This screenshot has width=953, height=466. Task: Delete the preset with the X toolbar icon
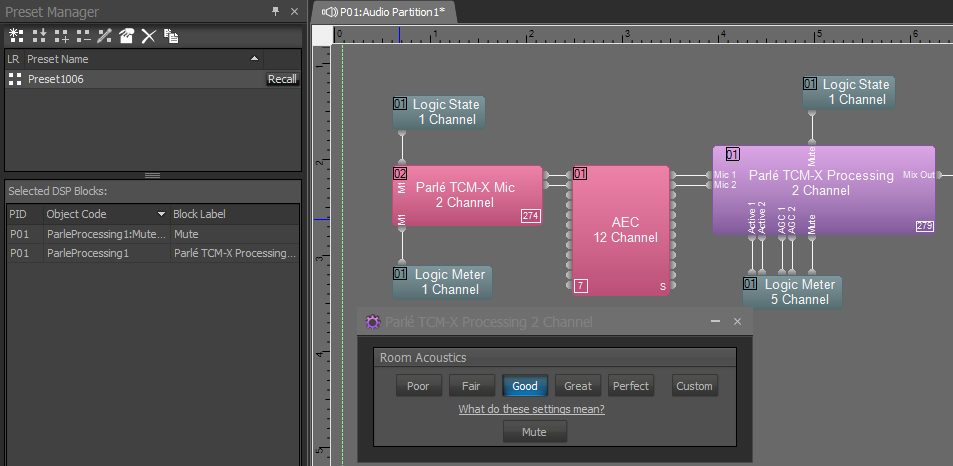148,36
